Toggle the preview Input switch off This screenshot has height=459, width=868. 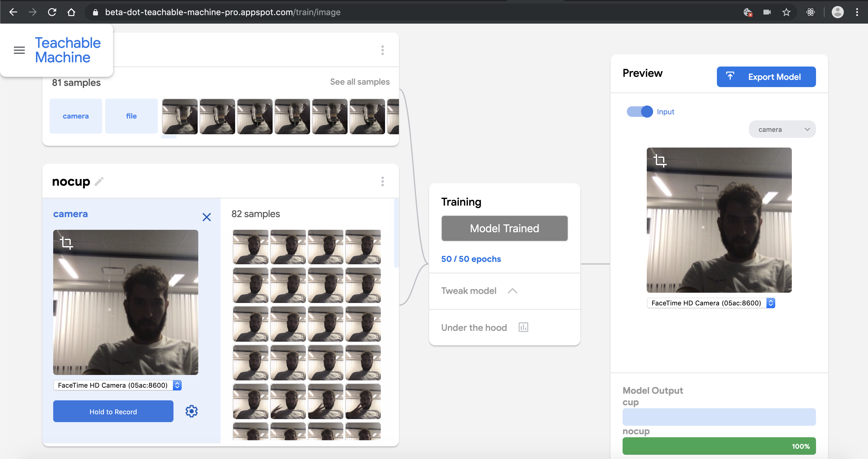[x=640, y=112]
